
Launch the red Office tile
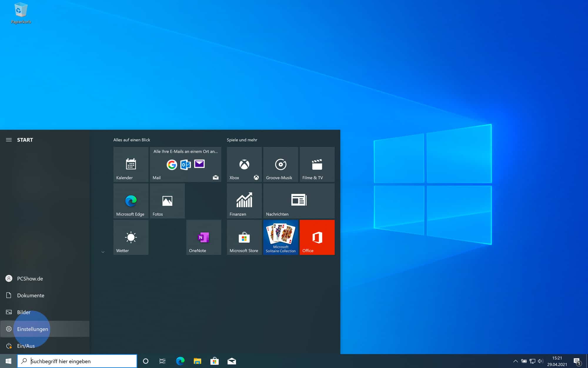pyautogui.click(x=317, y=237)
